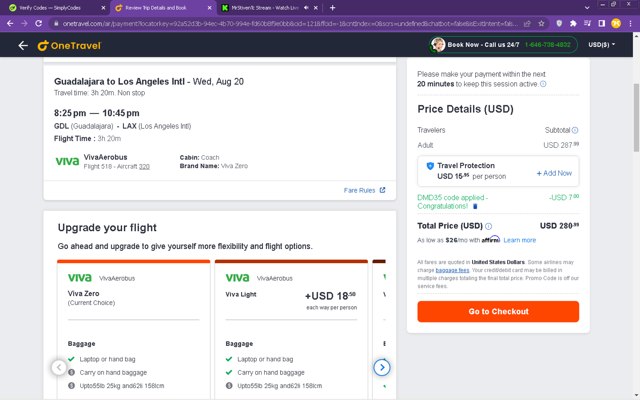
Task: Expand the tab search chevron
Action: tap(587, 8)
